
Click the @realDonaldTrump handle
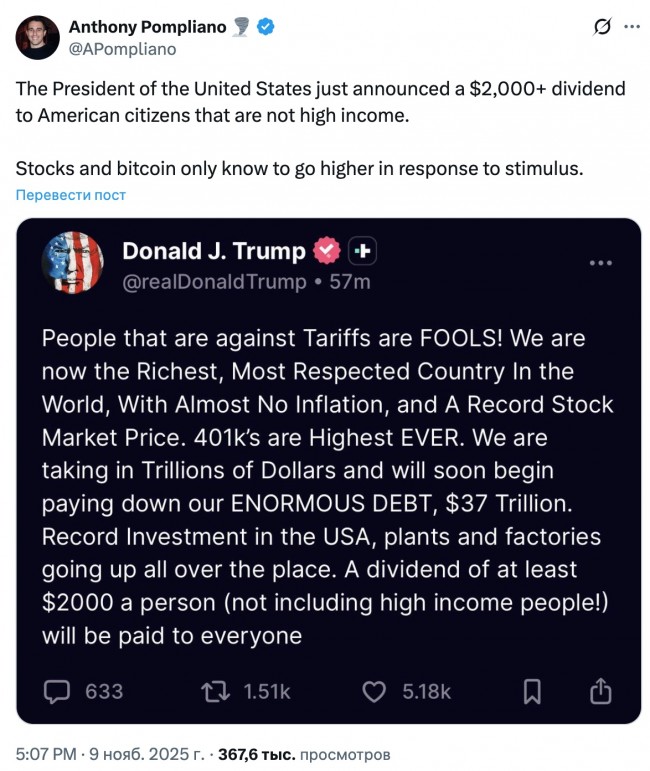[214, 282]
